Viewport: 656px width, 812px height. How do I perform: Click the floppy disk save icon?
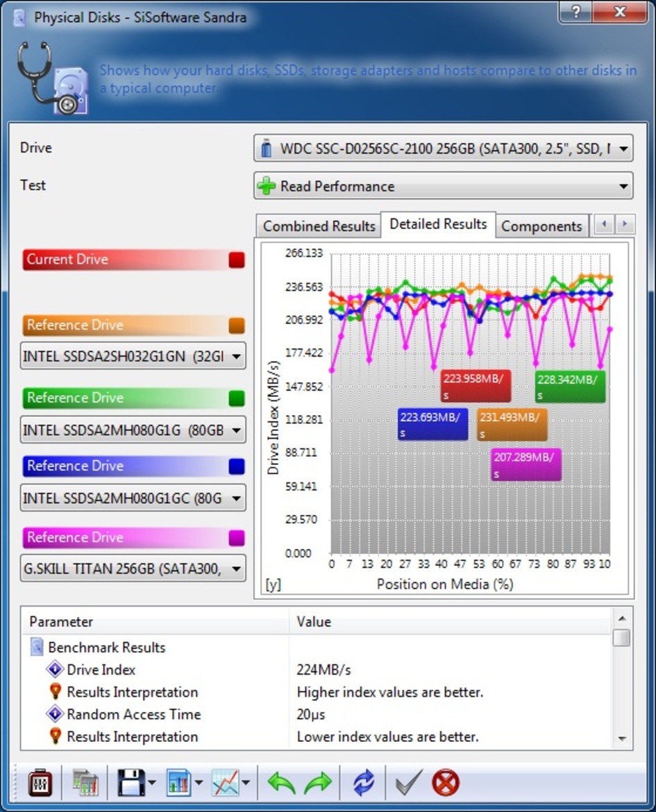[131, 783]
